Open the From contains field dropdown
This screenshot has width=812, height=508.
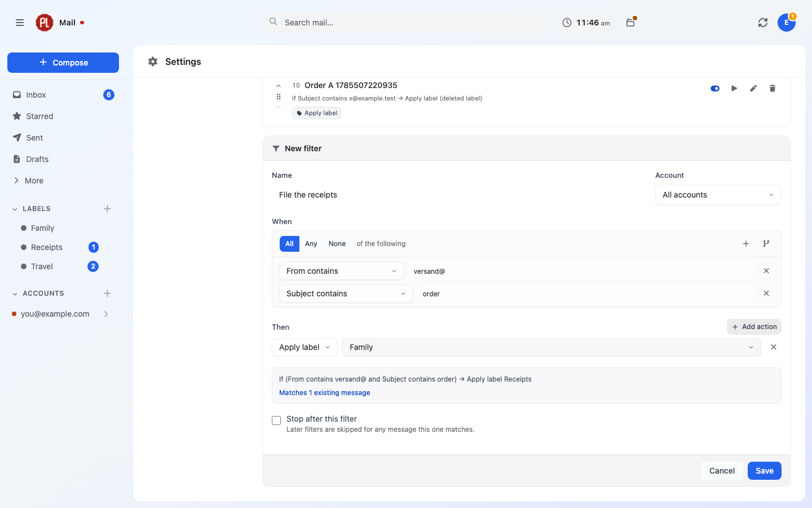click(x=342, y=271)
